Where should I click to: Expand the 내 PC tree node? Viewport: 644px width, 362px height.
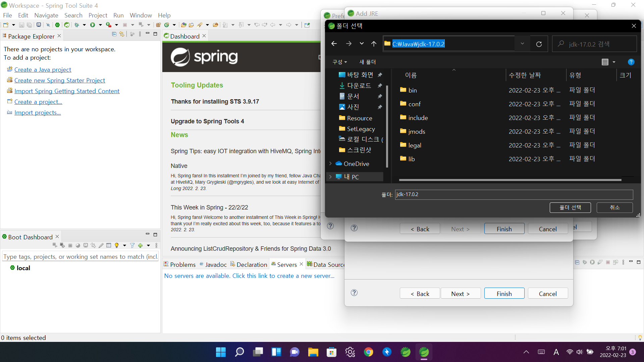click(330, 177)
